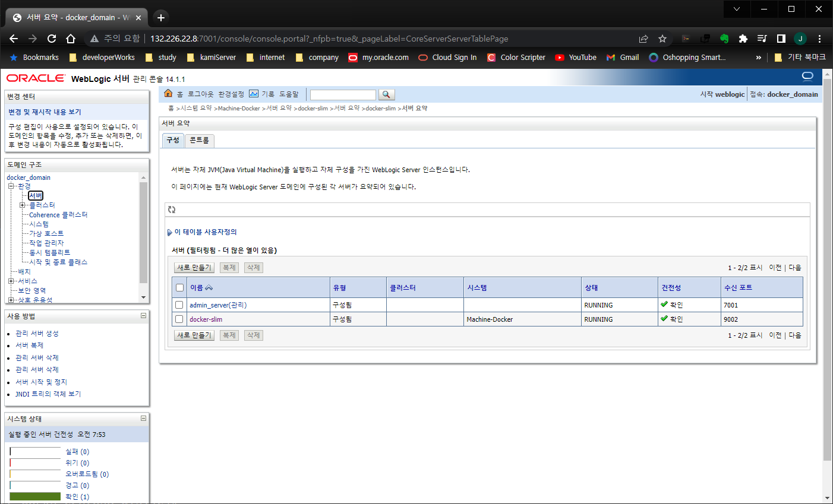833x504 pixels.
Task: Open the docker-slim server link
Action: click(x=206, y=319)
